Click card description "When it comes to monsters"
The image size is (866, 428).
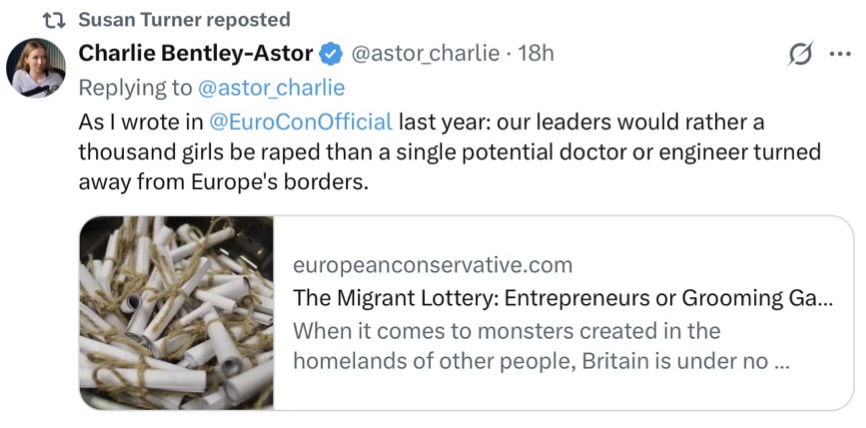pyautogui.click(x=506, y=330)
